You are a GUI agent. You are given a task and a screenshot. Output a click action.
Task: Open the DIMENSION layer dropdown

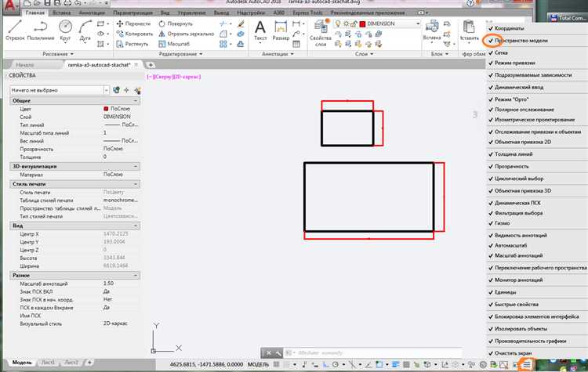[x=418, y=23]
